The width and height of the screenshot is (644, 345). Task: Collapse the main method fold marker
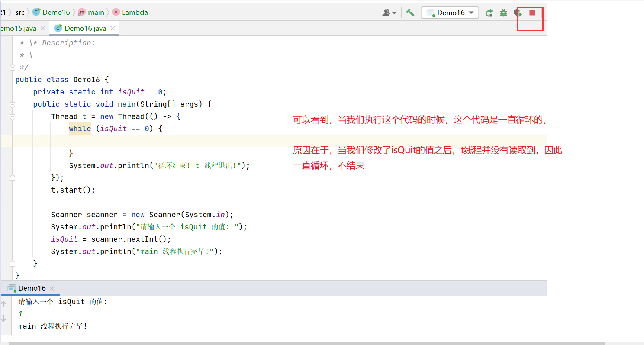point(12,104)
